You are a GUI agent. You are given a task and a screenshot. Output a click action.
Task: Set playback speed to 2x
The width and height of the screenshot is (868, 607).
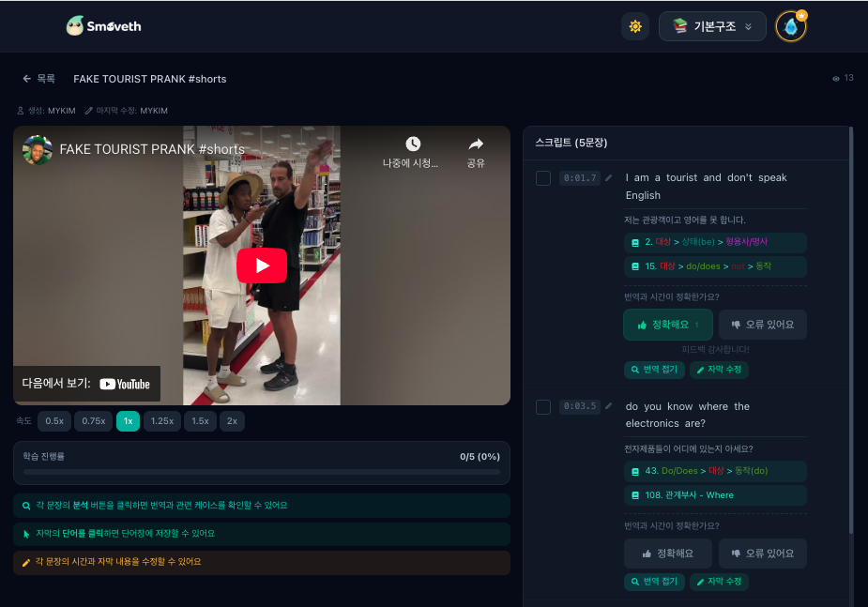pyautogui.click(x=232, y=421)
